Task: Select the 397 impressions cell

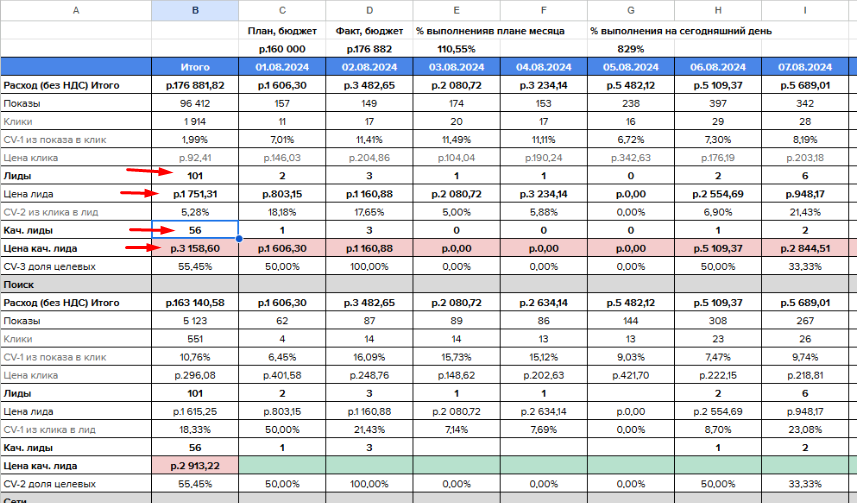Action: pos(718,103)
